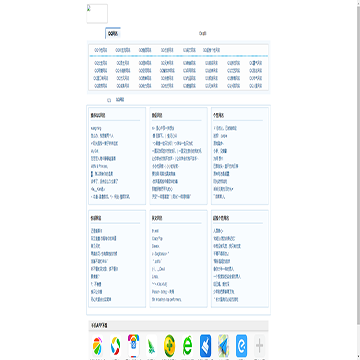Select the green sail-shaped app icon
Image resolution: width=360 pixels, height=360 pixels.
pyautogui.click(x=151, y=347)
